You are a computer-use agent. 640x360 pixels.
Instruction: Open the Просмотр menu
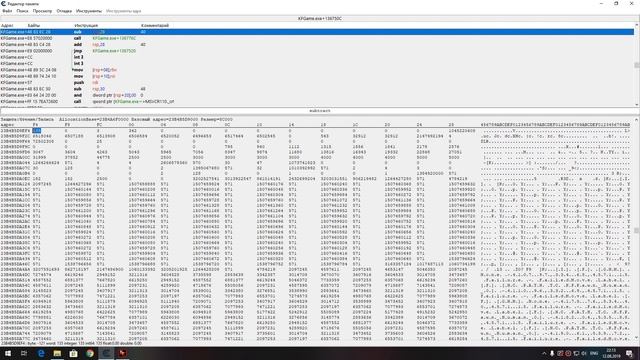(42, 11)
